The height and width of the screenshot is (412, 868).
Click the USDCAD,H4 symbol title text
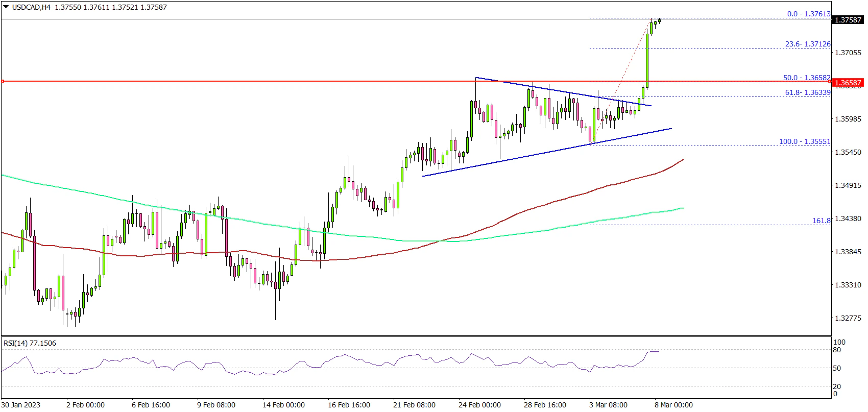tap(31, 8)
